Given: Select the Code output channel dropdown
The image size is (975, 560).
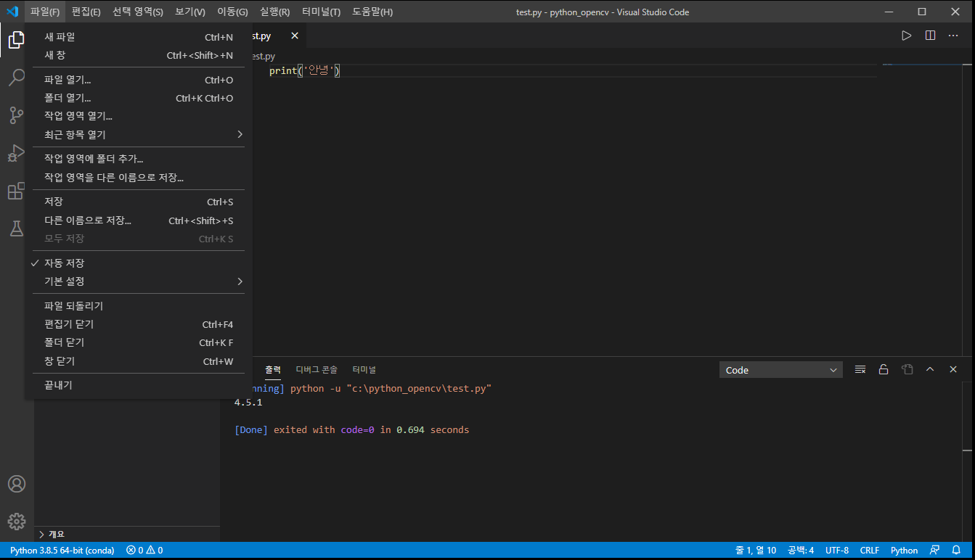Looking at the screenshot, I should click(781, 370).
